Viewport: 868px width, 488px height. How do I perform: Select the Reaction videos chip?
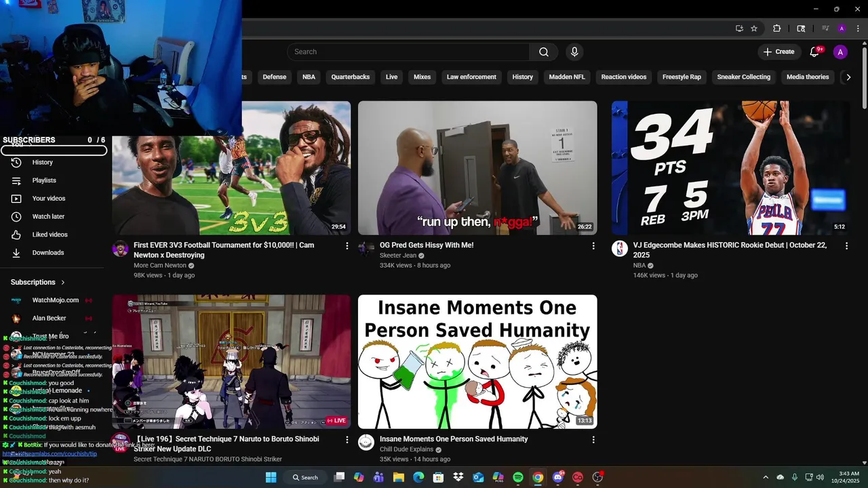[x=624, y=77]
